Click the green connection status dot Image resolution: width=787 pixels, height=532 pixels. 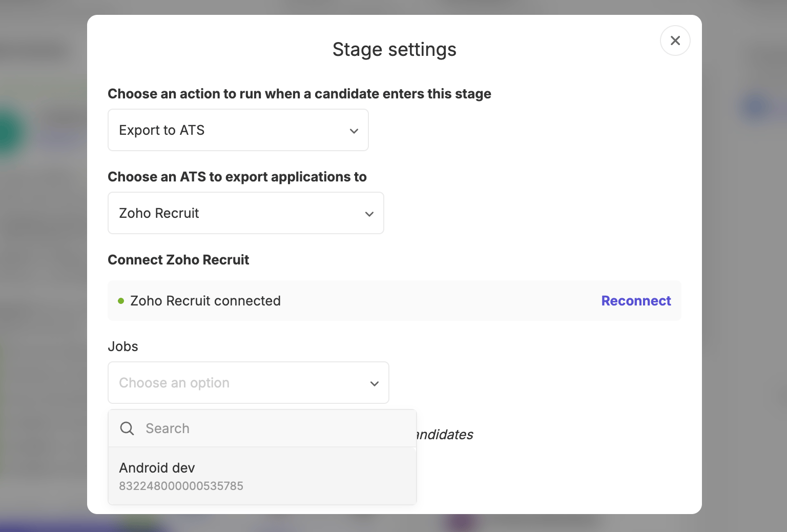121,301
